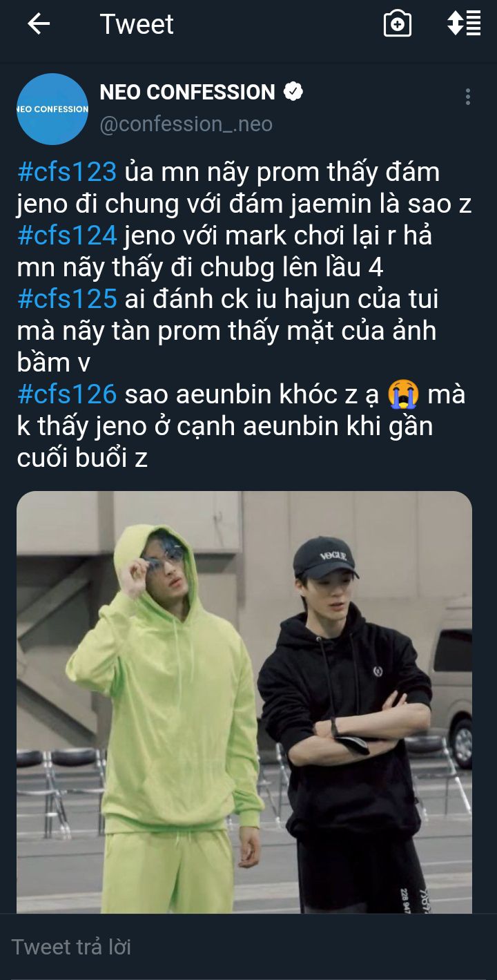Image resolution: width=497 pixels, height=980 pixels.
Task: Tap the crying face emoji in tweet
Action: [405, 395]
